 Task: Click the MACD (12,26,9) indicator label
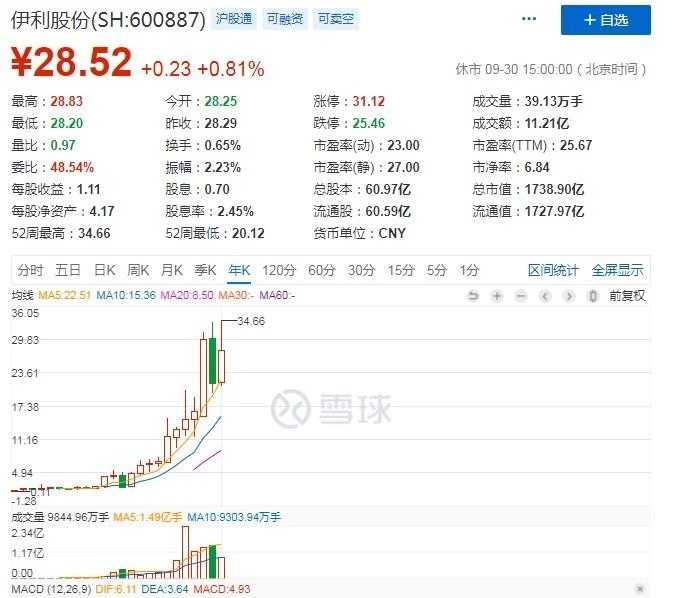pos(51,589)
